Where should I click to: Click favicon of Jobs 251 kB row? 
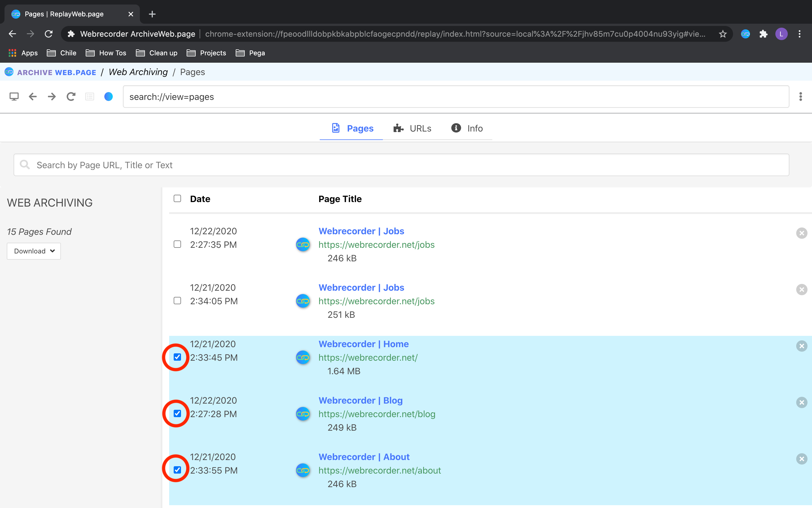tap(303, 301)
